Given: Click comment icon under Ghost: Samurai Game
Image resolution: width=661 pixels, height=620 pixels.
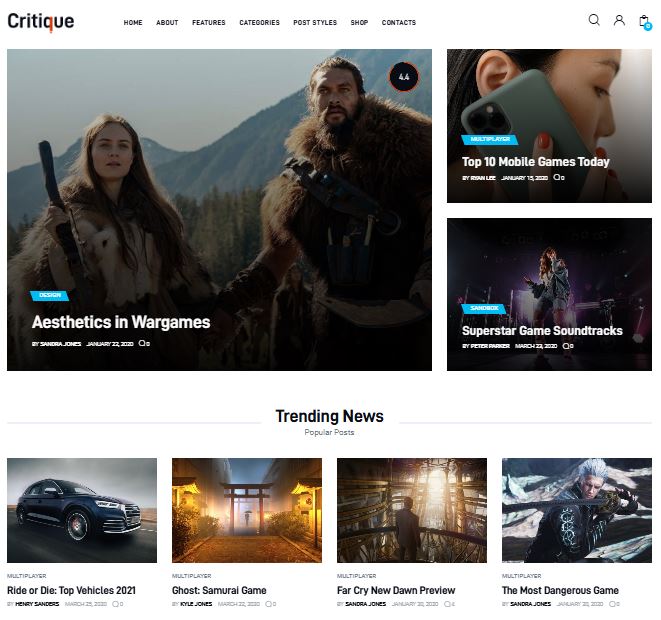Looking at the screenshot, I should point(271,604).
